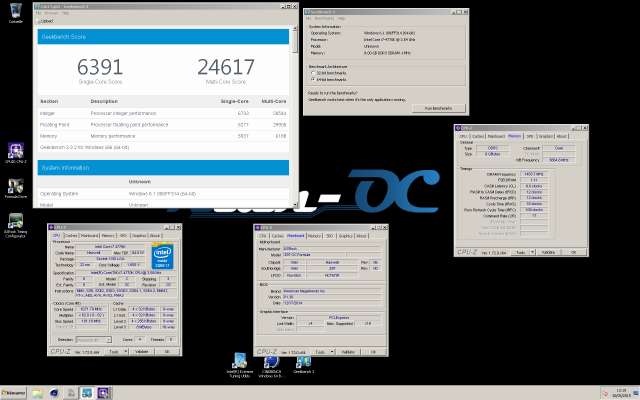Expand Tools dropdown arrow in CPU-Z Memory window
This screenshot has height=400, width=640.
532,252
